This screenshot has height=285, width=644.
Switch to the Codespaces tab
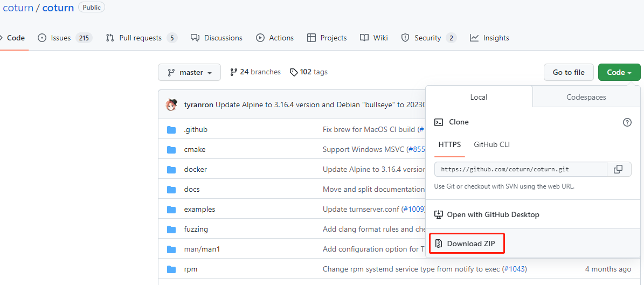click(x=586, y=98)
